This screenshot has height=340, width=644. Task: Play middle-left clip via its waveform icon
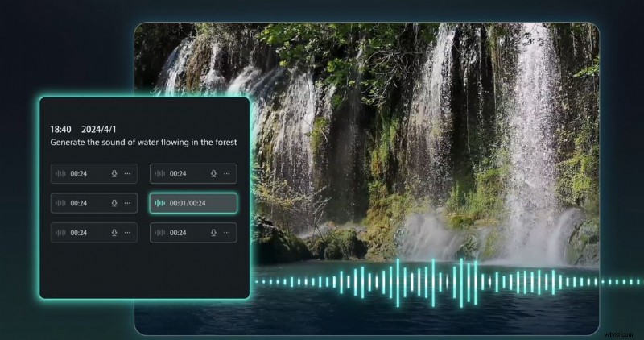pos(60,204)
